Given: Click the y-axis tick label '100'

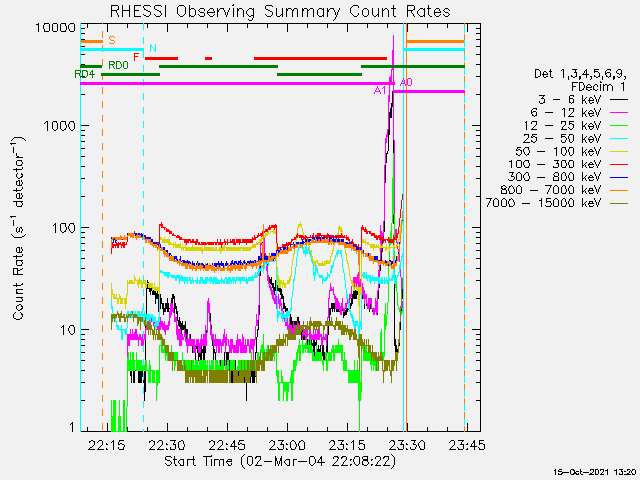Looking at the screenshot, I should tap(64, 228).
